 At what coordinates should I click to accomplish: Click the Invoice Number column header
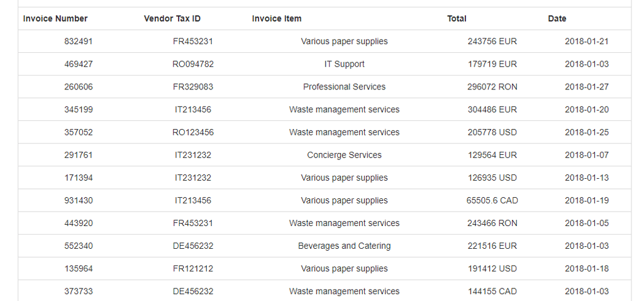pos(55,19)
